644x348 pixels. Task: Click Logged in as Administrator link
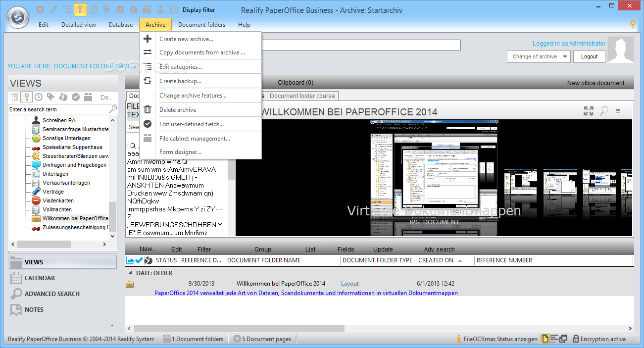click(569, 44)
